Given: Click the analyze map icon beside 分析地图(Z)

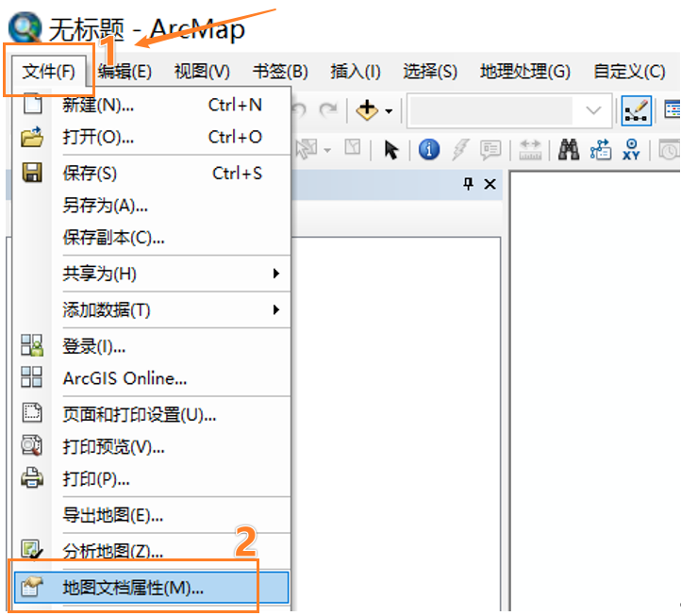Looking at the screenshot, I should [32, 550].
